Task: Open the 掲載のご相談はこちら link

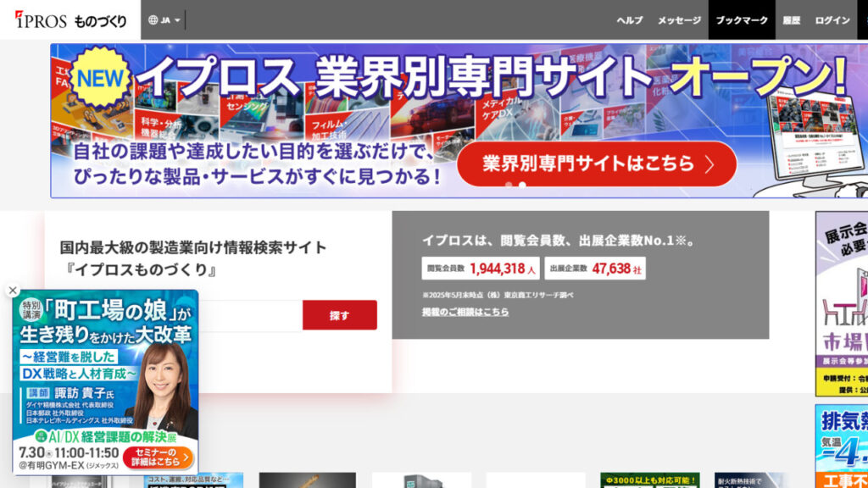Action: pos(465,312)
